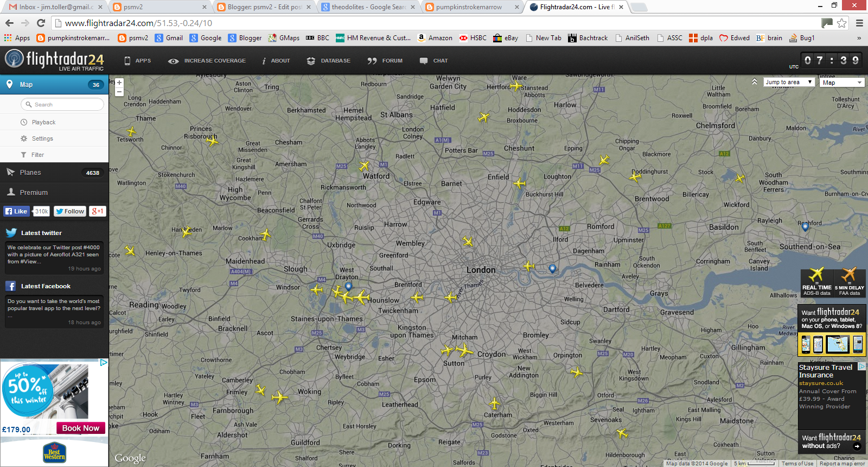Select the plane near Watford

click(364, 166)
